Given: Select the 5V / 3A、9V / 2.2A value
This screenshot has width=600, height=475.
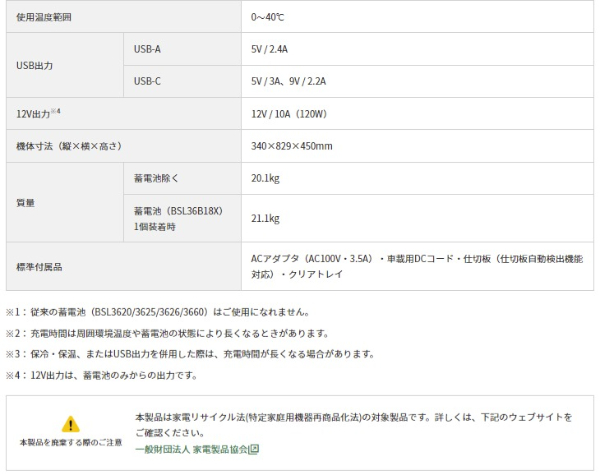Looking at the screenshot, I should click(289, 81).
